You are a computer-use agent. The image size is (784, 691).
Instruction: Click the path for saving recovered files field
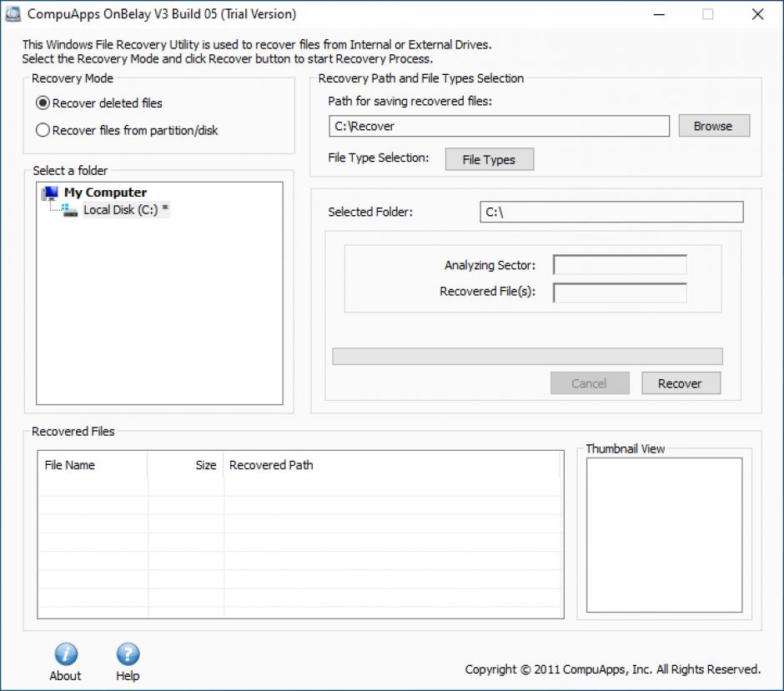click(x=499, y=126)
